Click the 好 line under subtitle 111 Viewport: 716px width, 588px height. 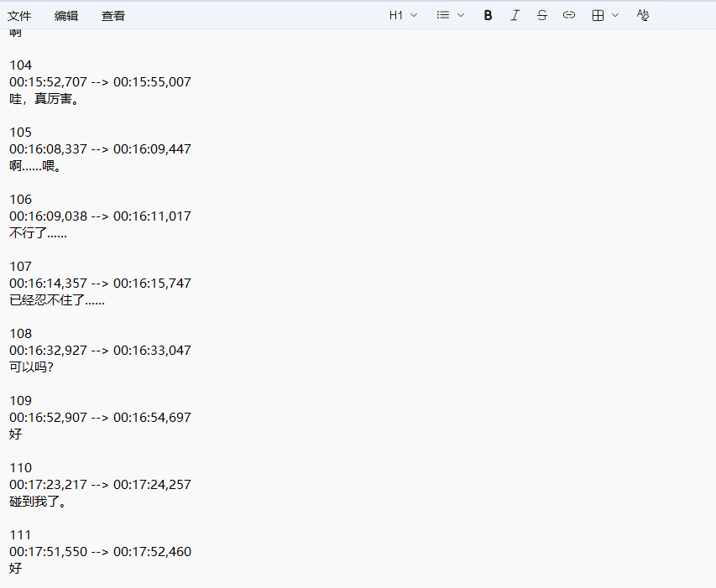coord(15,569)
